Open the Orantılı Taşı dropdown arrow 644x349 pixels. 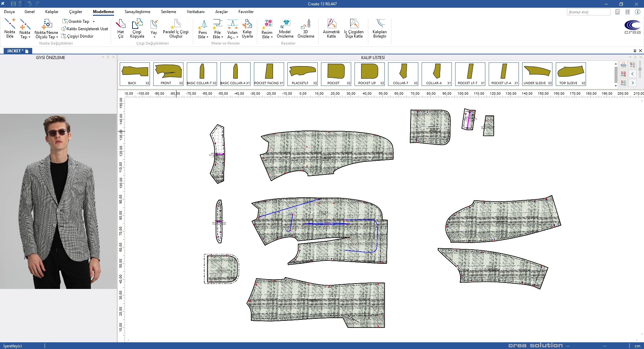coord(94,21)
